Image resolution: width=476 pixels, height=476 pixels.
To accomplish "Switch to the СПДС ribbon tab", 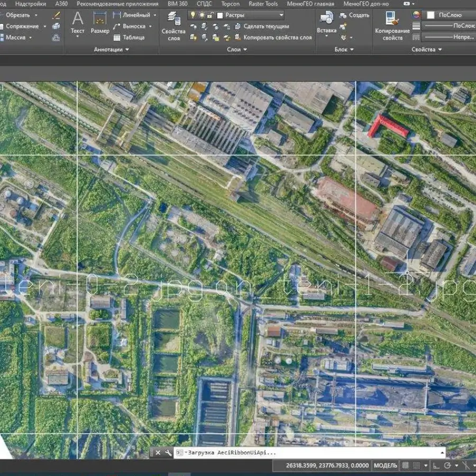I will [x=204, y=3].
